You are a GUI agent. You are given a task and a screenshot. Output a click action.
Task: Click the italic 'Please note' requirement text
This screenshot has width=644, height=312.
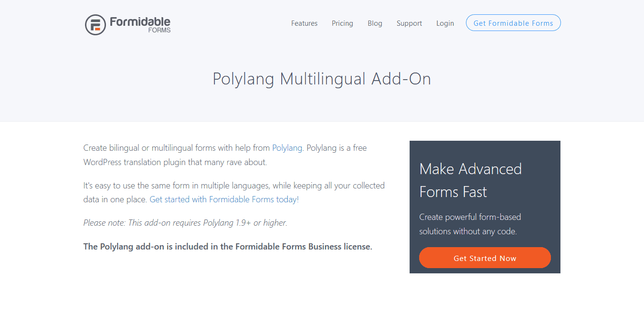coord(185,223)
